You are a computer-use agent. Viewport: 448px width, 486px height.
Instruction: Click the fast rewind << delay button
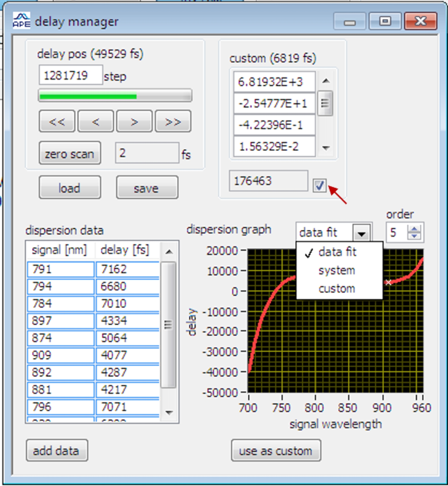[x=57, y=122]
